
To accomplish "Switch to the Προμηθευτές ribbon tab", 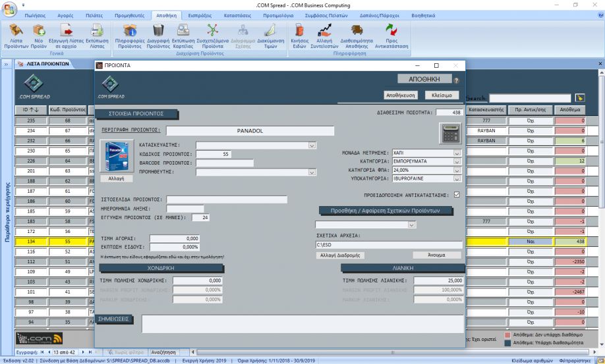I will (x=130, y=15).
